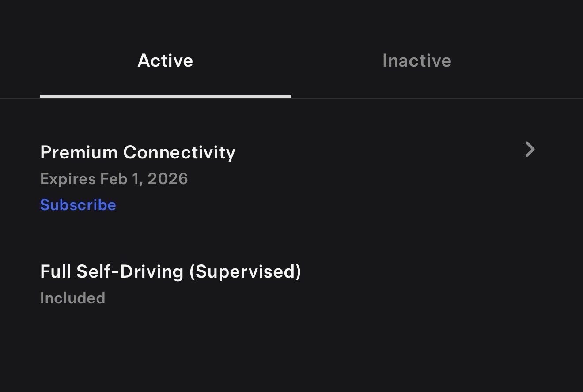The image size is (583, 392).
Task: Tap the white underline beneath Active tab
Action: [x=165, y=96]
